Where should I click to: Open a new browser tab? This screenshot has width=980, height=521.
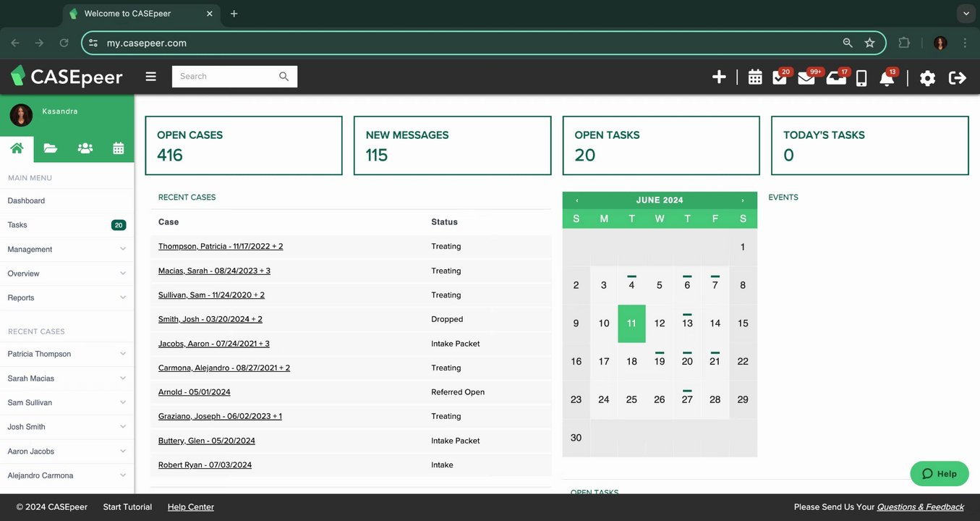[234, 14]
